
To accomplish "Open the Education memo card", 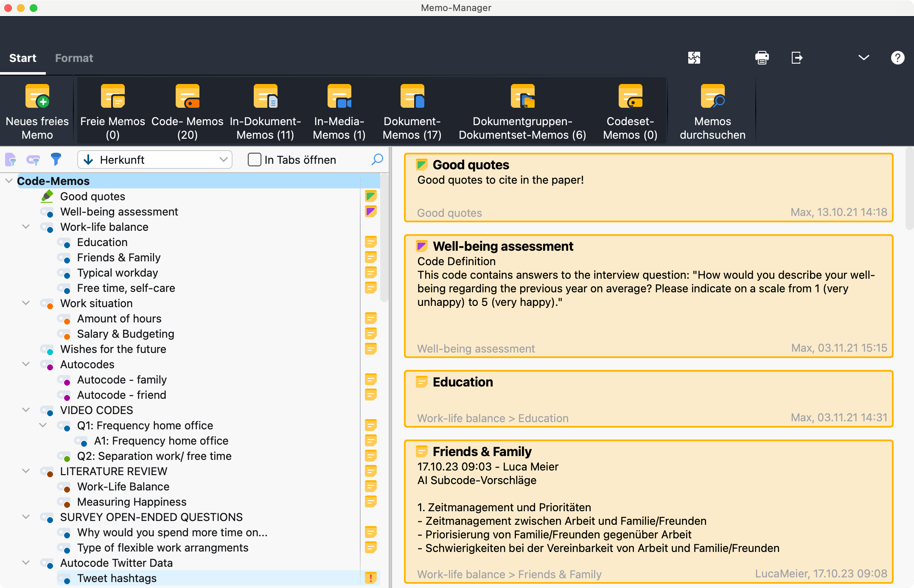I will click(648, 399).
